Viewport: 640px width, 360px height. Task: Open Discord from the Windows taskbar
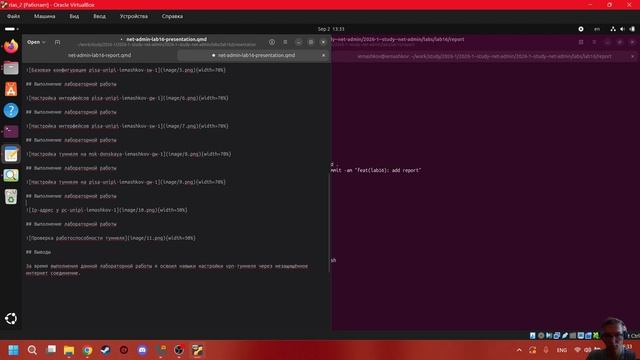tap(142, 350)
